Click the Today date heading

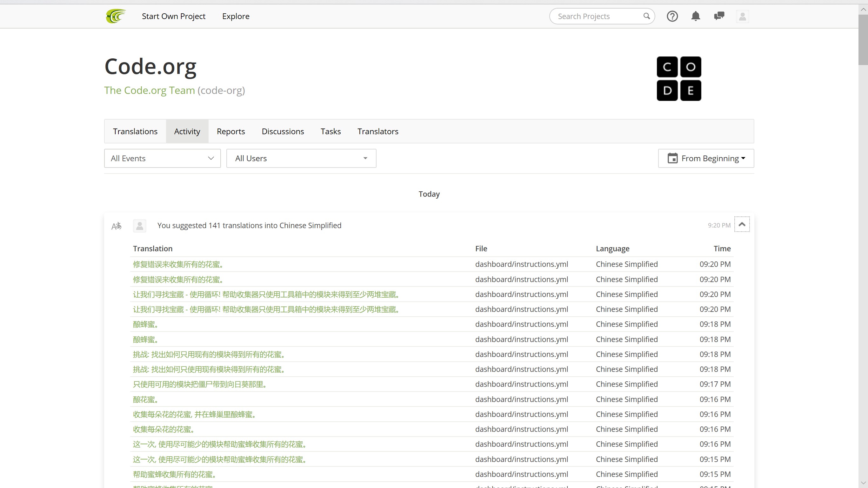(x=429, y=194)
